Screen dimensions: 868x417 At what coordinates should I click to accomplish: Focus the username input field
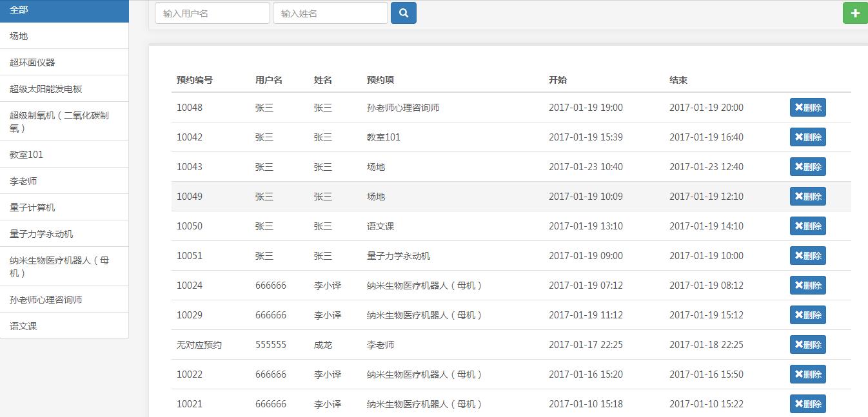[x=212, y=13]
